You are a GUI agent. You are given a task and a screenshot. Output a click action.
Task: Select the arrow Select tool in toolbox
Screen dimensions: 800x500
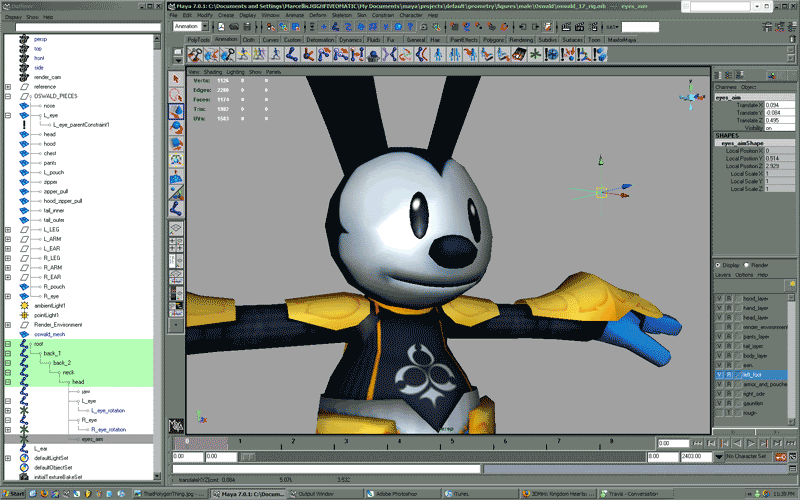(x=176, y=79)
